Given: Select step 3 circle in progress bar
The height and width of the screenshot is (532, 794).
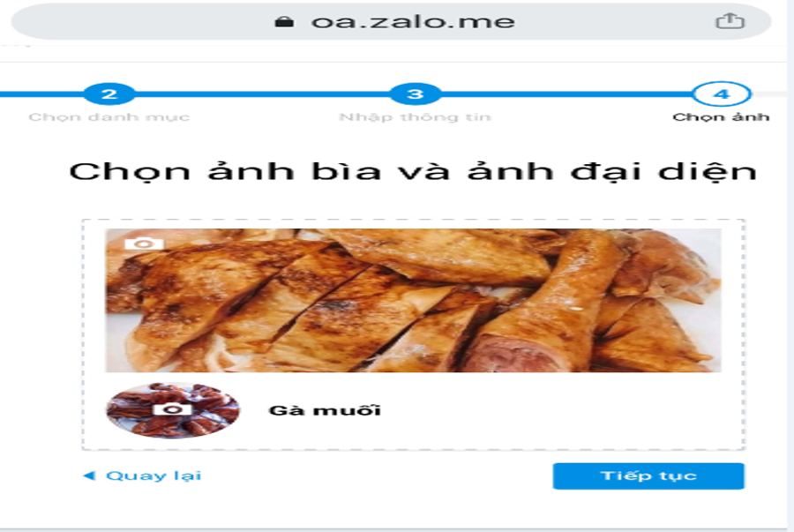Looking at the screenshot, I should point(416,94).
